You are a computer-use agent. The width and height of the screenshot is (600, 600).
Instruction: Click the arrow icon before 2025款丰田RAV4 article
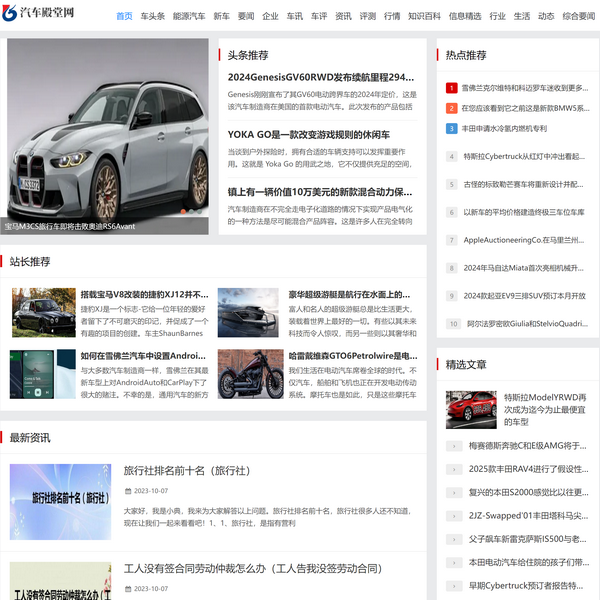pyautogui.click(x=452, y=469)
